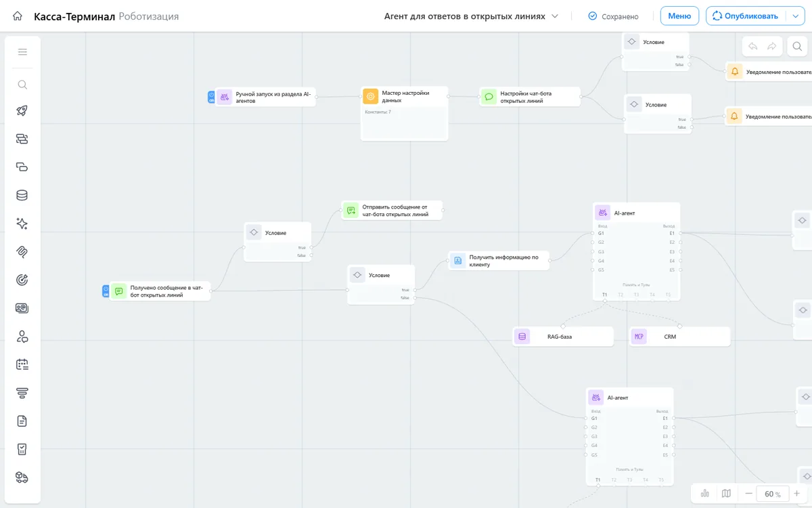Viewport: 812px width, 508px height.
Task: Open the AI sparkles icon in sidebar
Action: click(x=22, y=224)
